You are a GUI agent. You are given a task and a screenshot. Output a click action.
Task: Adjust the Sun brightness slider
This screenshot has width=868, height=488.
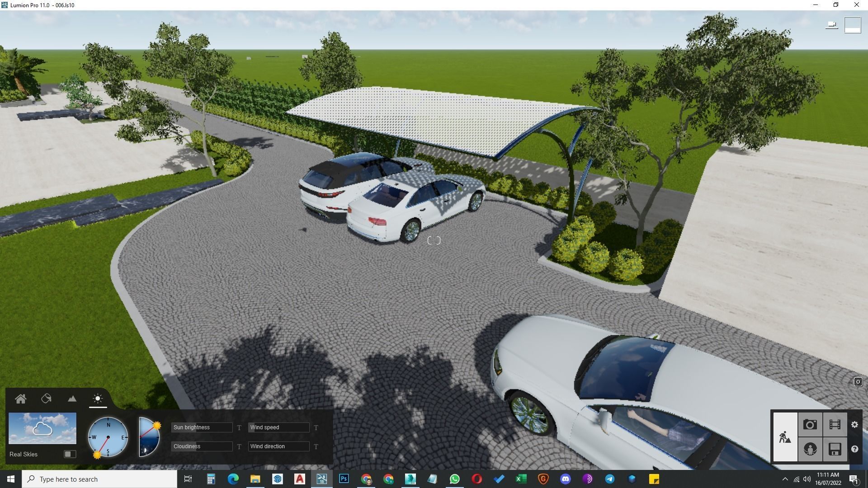point(202,427)
